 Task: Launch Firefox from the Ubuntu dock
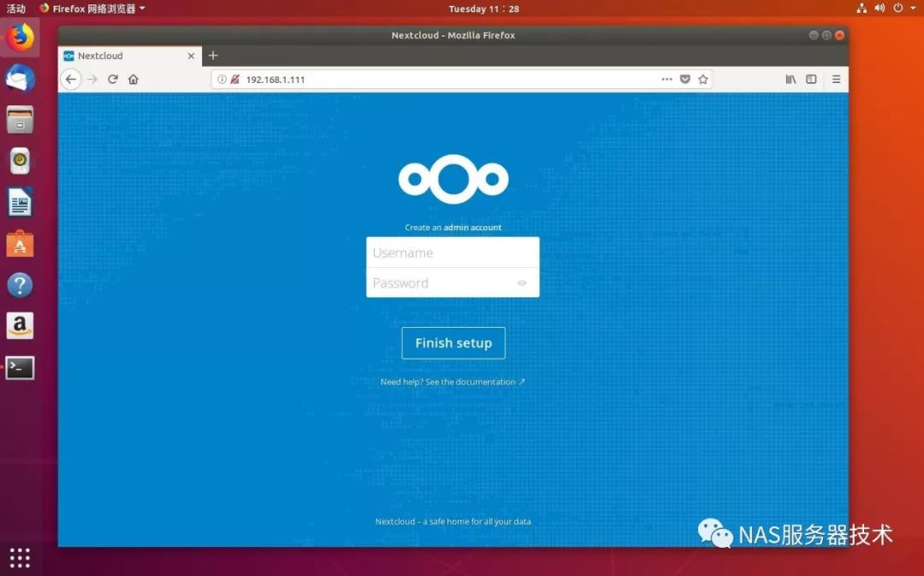[20, 37]
